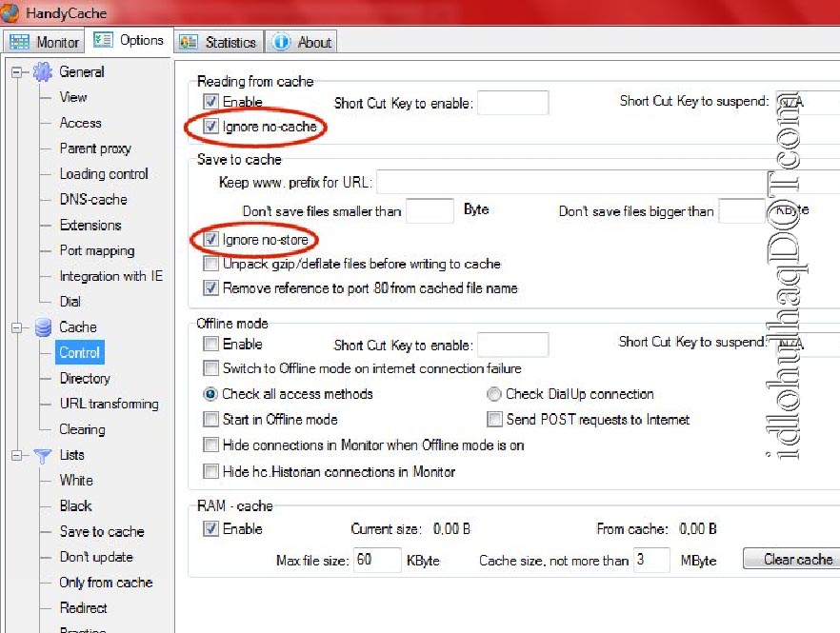Click the Monitor tab grid icon
840x633 pixels.
click(19, 42)
